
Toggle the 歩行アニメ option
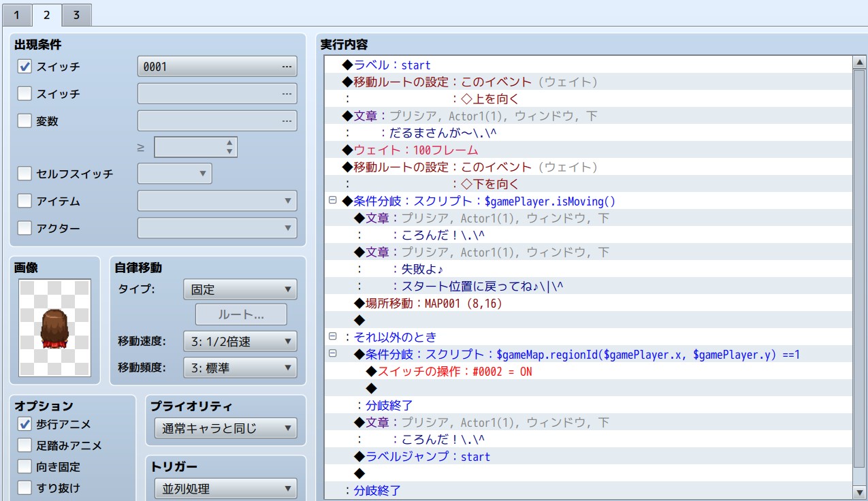click(25, 424)
